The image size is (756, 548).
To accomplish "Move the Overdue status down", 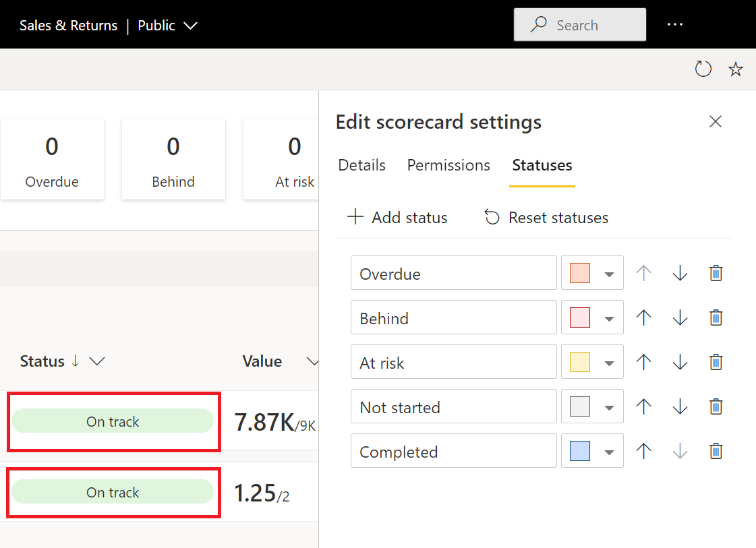I will pos(680,273).
